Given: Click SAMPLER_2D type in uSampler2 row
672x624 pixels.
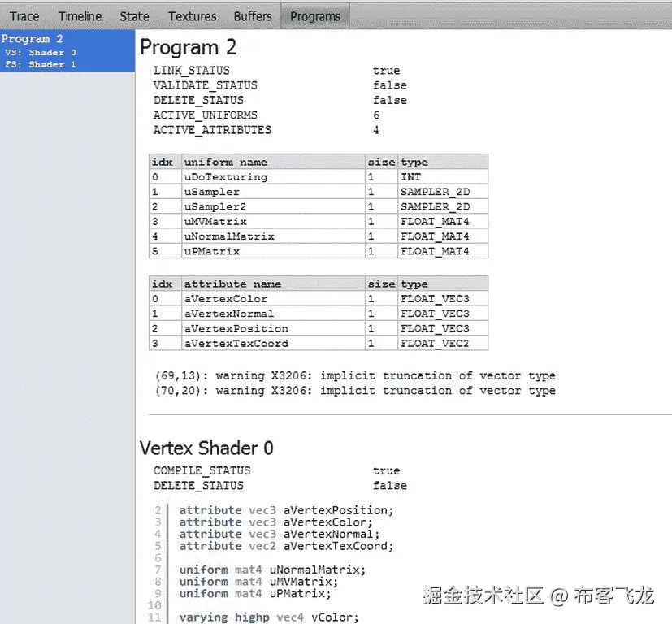Looking at the screenshot, I should click(x=443, y=206).
